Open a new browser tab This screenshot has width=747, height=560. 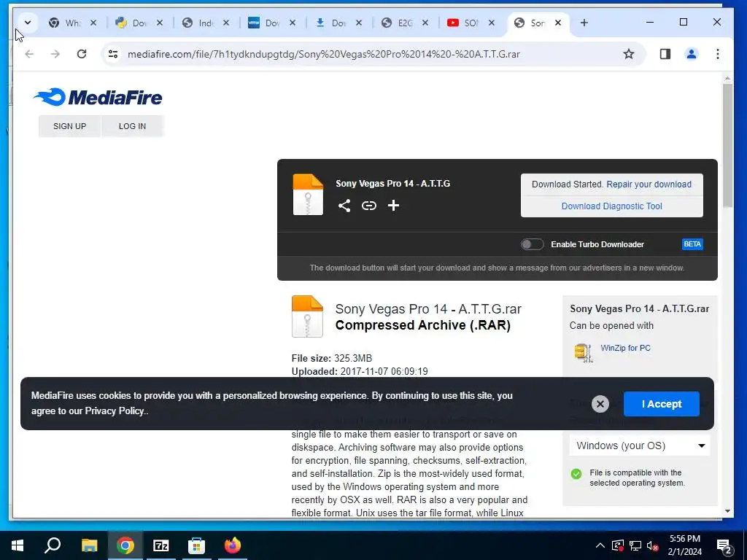coord(584,23)
